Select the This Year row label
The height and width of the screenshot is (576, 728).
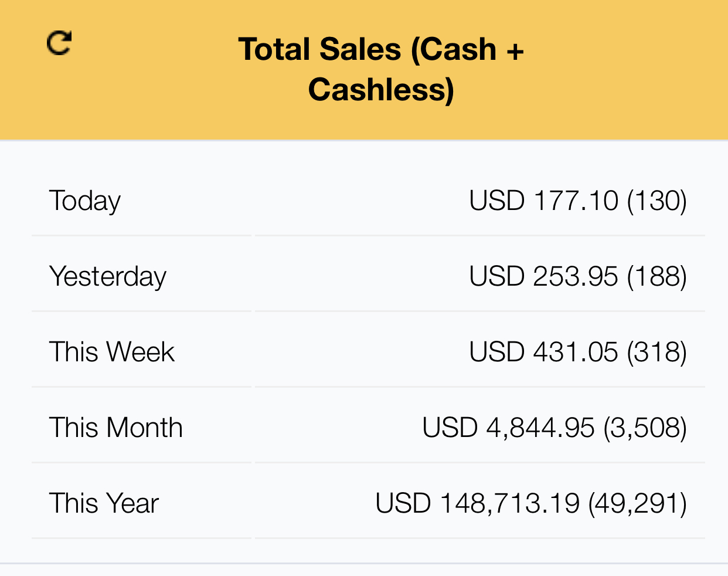tap(104, 503)
